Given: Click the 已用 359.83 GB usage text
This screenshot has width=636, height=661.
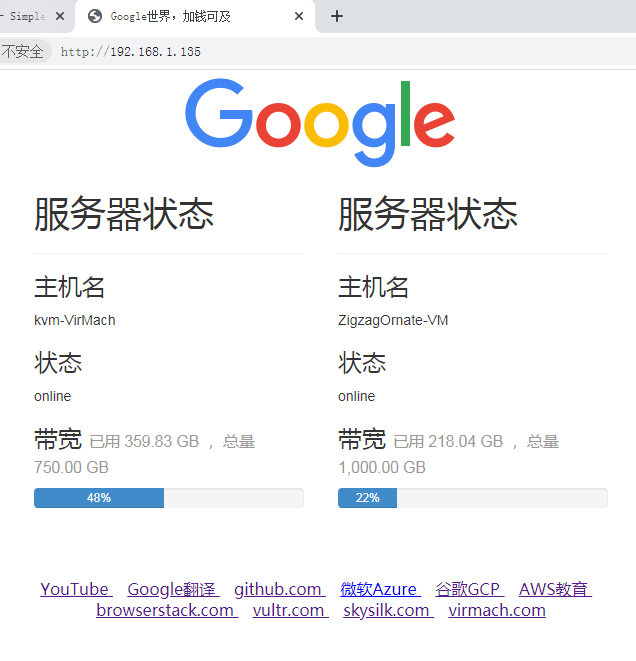Looking at the screenshot, I should (144, 442).
